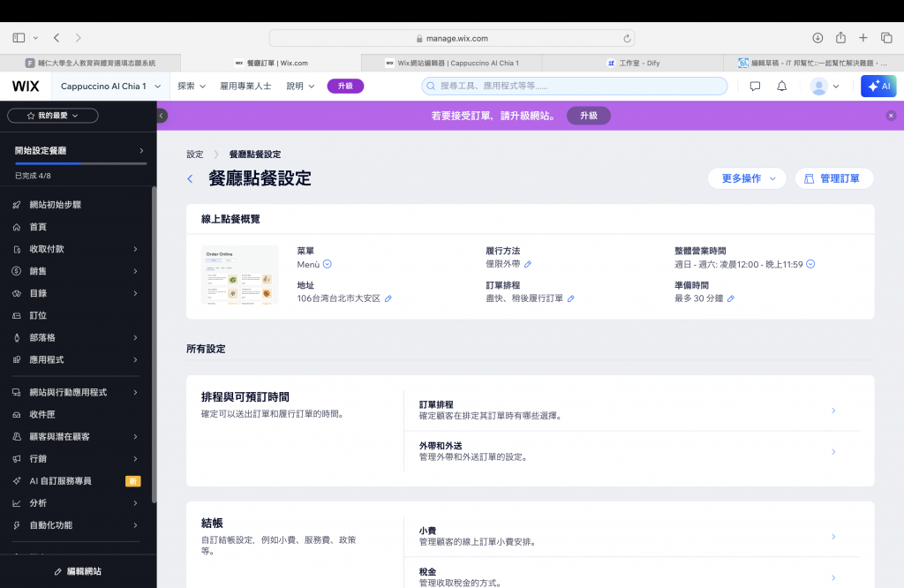This screenshot has height=588, width=904.
Task: Open the 稅金 settings row
Action: point(632,577)
